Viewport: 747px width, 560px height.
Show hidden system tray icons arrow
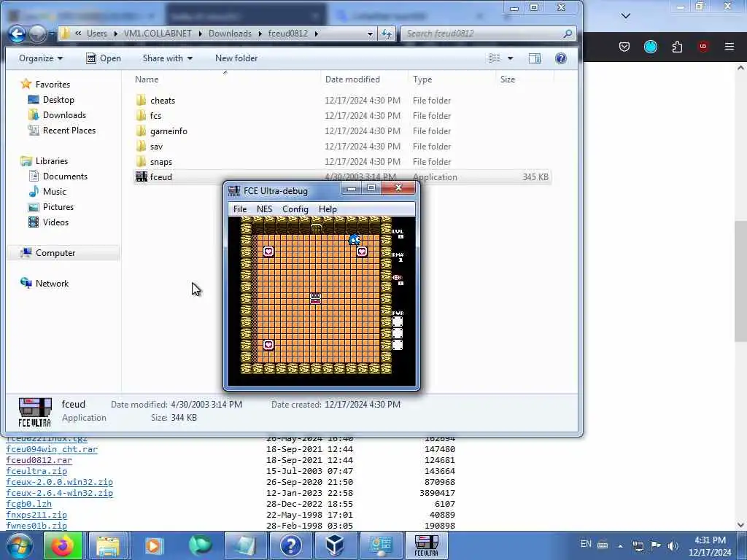coord(620,545)
